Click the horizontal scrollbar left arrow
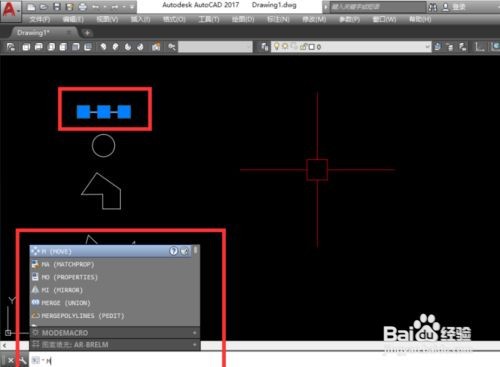 [x=4, y=346]
